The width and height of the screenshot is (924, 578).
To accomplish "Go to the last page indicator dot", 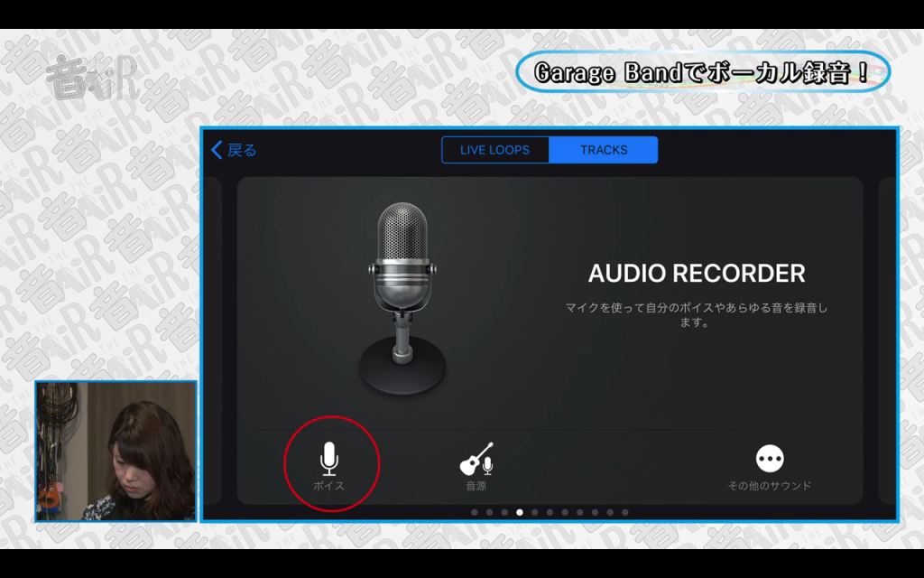I will (625, 512).
